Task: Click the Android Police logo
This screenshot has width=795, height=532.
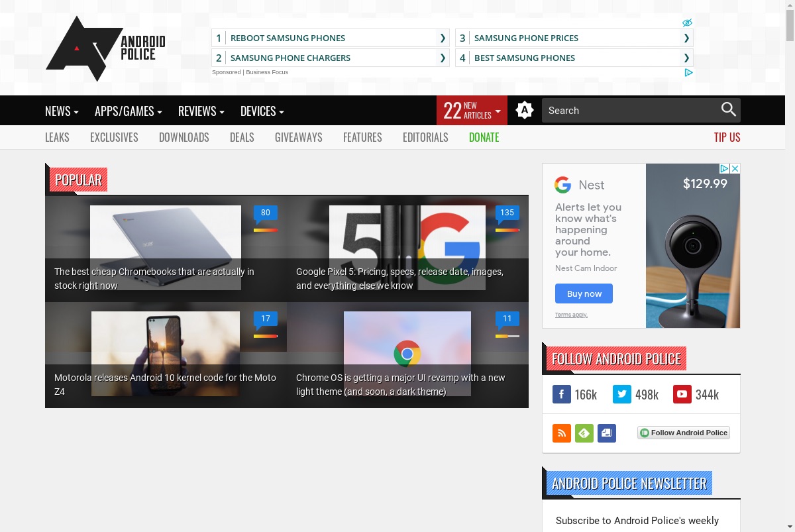Action: click(105, 48)
